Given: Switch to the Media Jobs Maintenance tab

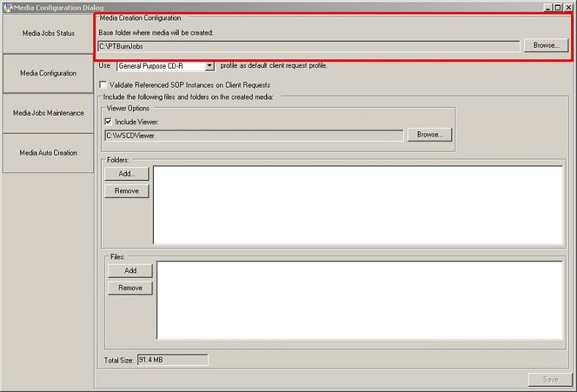Looking at the screenshot, I should [x=48, y=114].
